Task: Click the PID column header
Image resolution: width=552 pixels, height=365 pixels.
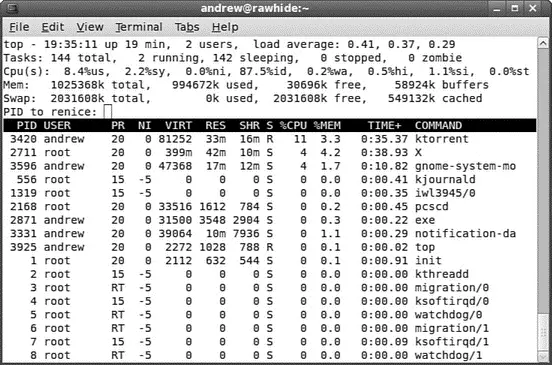Action: [27, 126]
